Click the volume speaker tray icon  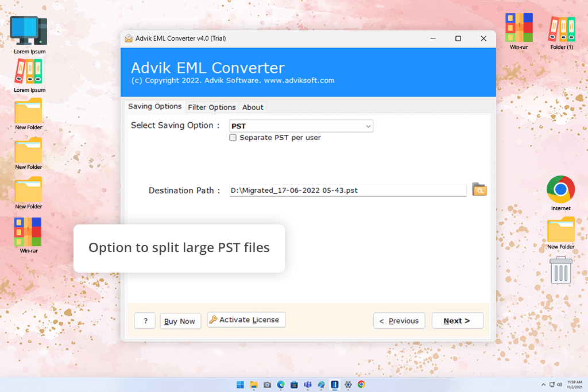(x=559, y=385)
